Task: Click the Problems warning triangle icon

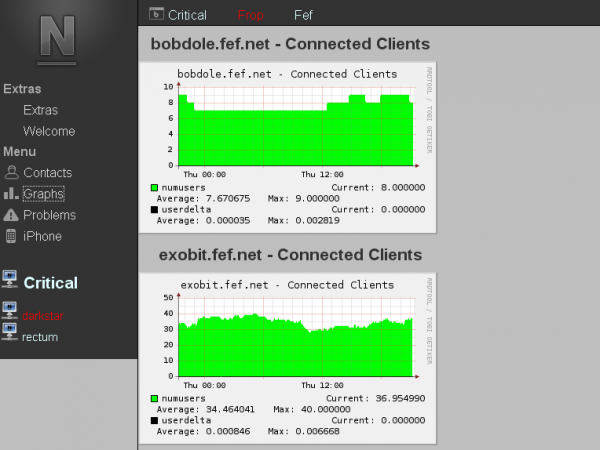Action: tap(11, 215)
